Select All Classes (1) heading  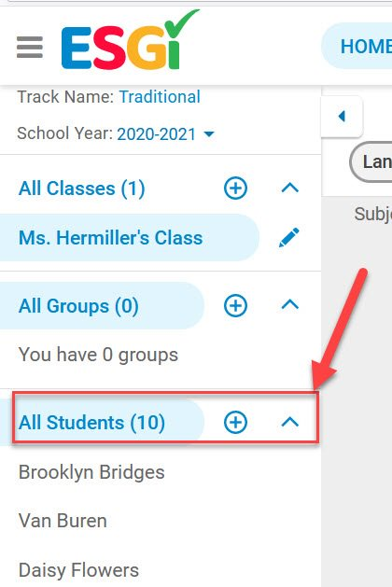pyautogui.click(x=81, y=189)
